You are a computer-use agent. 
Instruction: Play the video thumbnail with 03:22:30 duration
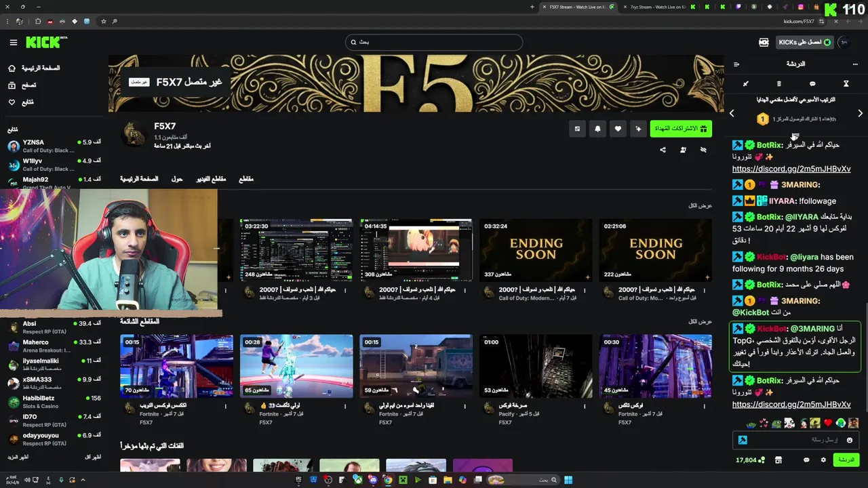[x=296, y=250]
